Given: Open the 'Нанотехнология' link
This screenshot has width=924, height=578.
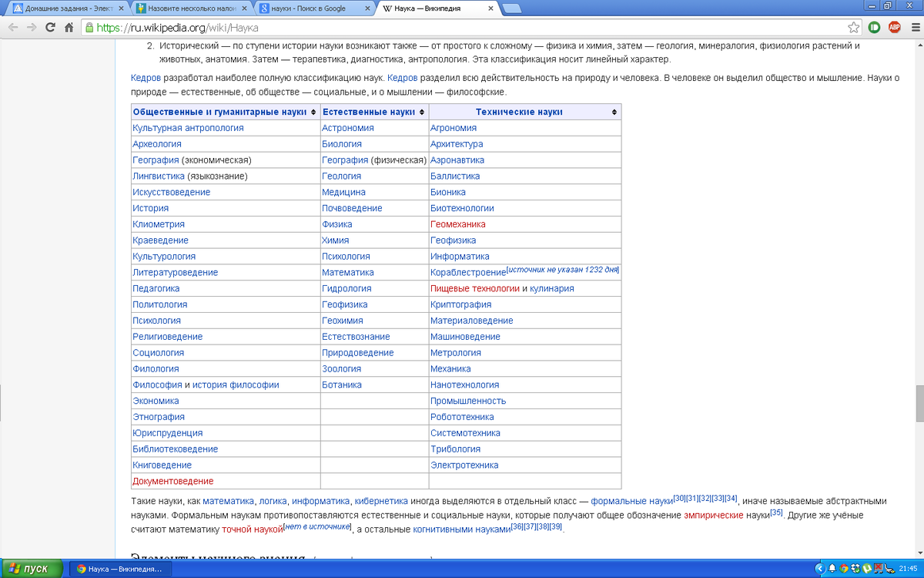Looking at the screenshot, I should (x=465, y=385).
